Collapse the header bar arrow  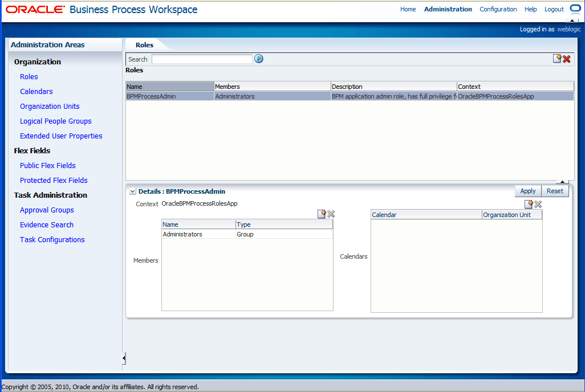(572, 21)
